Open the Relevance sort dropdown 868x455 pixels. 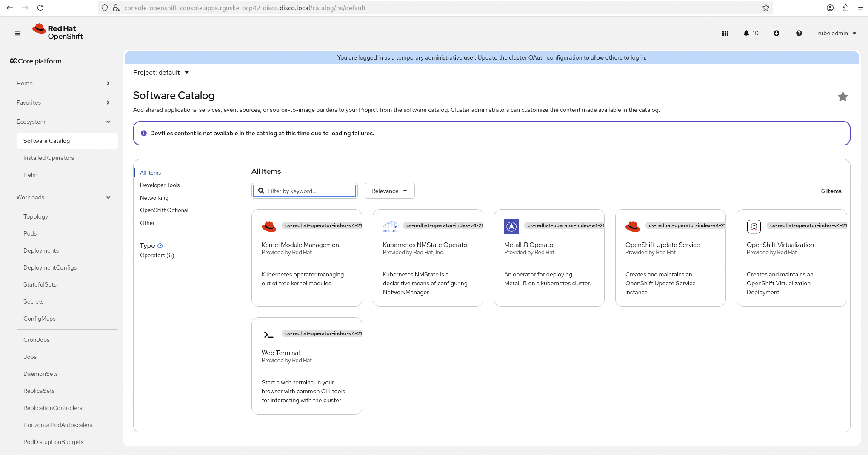coord(389,191)
